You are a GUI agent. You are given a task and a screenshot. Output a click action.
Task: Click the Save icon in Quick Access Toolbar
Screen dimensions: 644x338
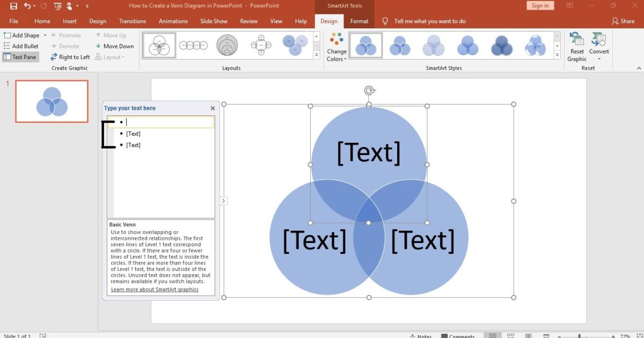tap(13, 5)
